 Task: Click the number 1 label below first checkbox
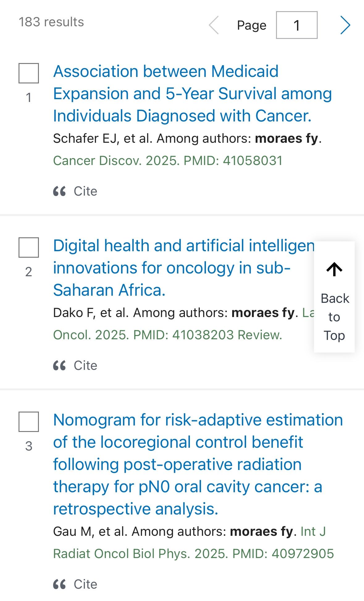(x=29, y=98)
